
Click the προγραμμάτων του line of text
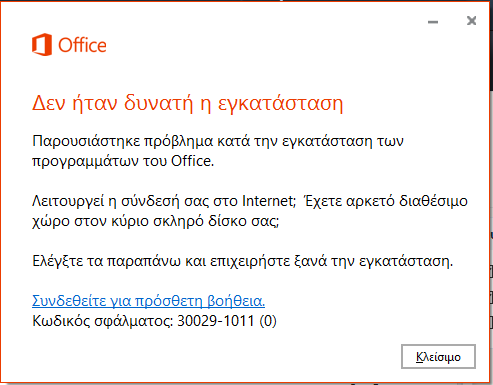coord(123,161)
